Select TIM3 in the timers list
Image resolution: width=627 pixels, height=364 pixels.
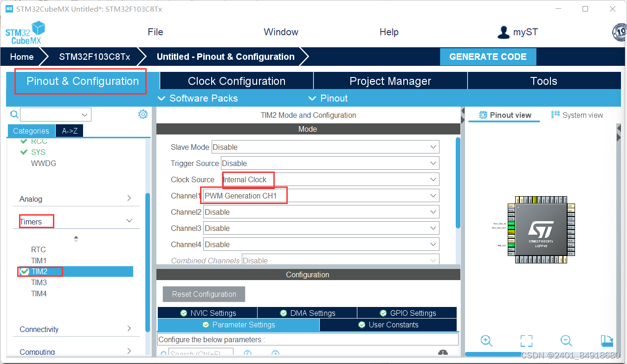(x=39, y=282)
